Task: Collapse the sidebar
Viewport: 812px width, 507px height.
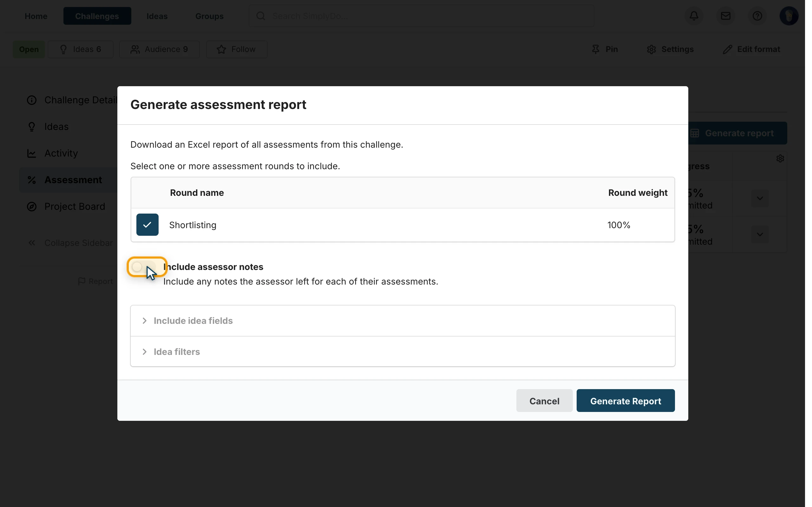Action: click(x=70, y=243)
